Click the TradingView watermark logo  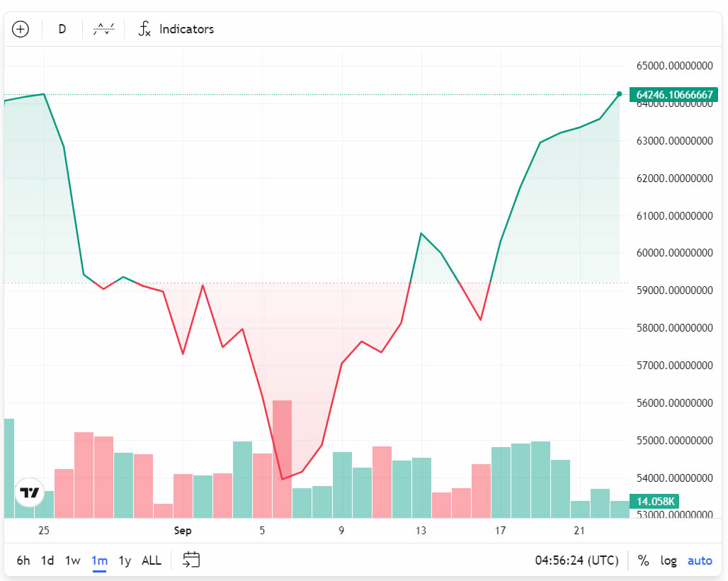(x=28, y=492)
